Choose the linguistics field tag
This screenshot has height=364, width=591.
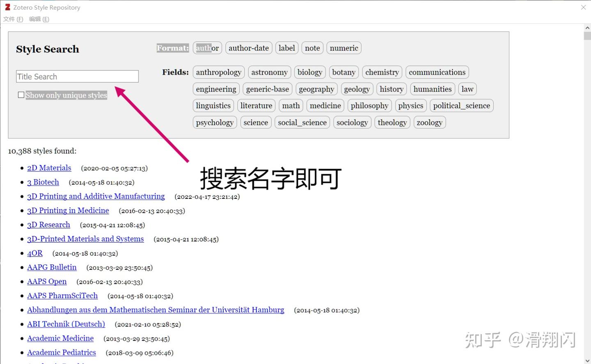pos(213,106)
